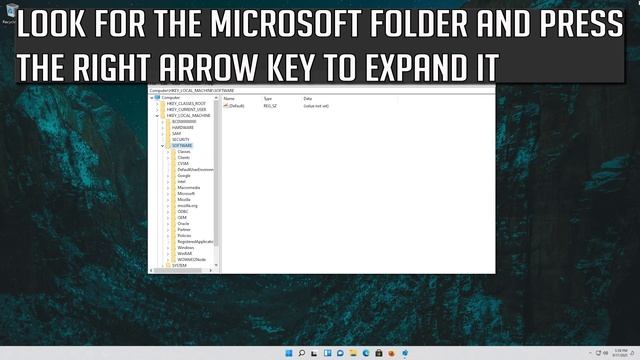Select the HARDWARE key
The width and height of the screenshot is (640, 360).
click(x=183, y=128)
